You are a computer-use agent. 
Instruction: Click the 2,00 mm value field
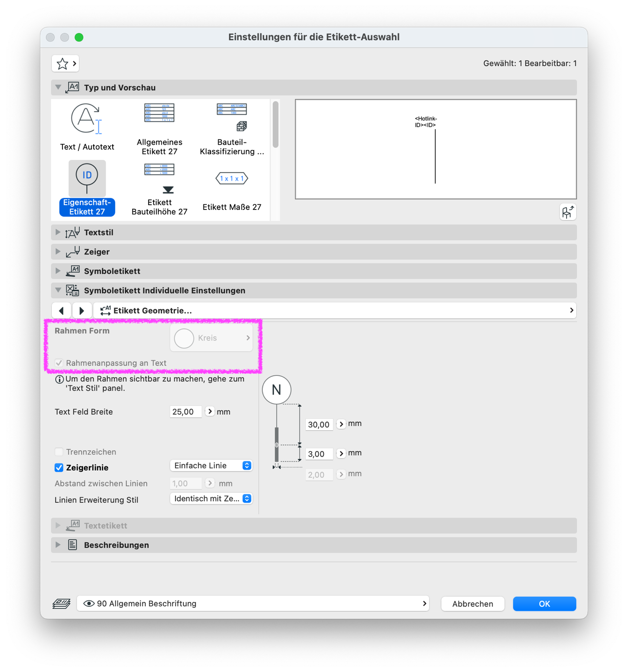click(x=319, y=475)
